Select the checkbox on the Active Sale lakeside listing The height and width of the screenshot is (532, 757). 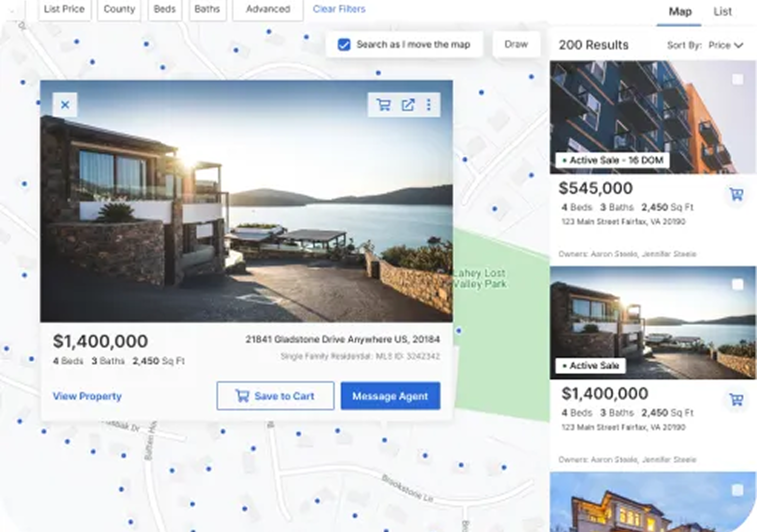coord(738,285)
